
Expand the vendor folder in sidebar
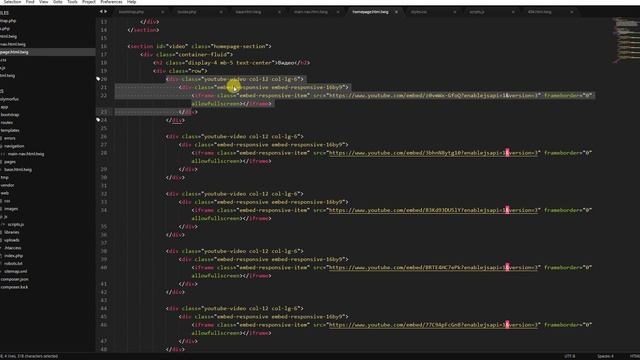click(x=7, y=185)
